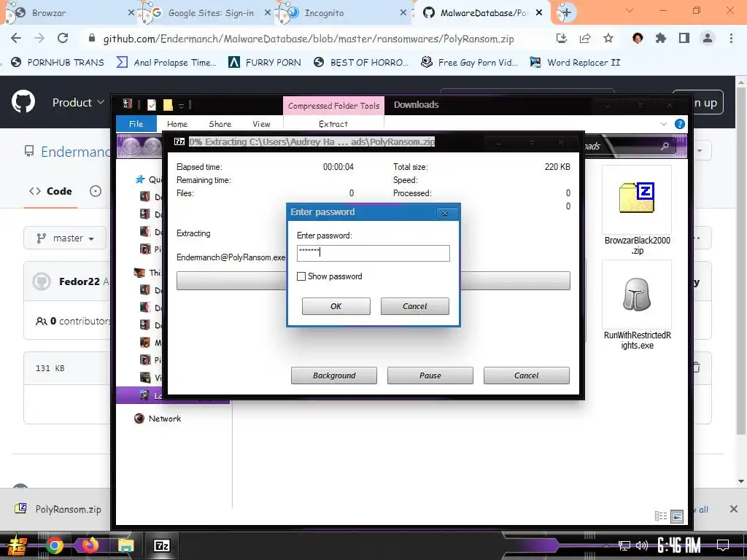This screenshot has width=747, height=560.
Task: Switch Explorer to details view icon
Action: [661, 516]
